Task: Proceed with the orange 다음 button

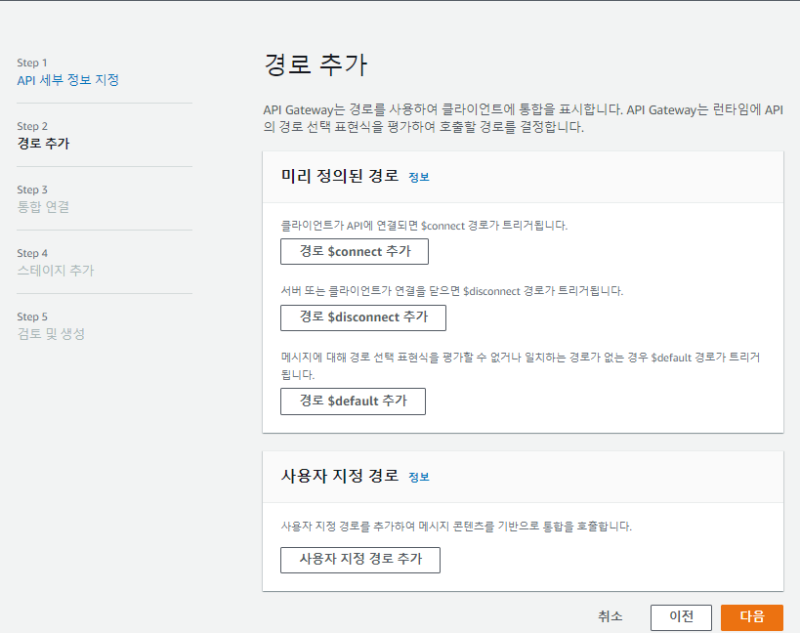Action: (751, 617)
